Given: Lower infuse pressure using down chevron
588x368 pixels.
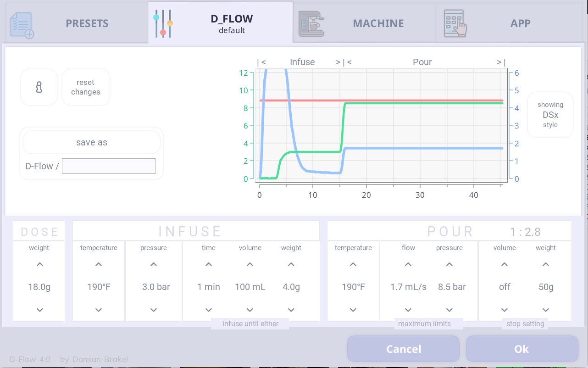Looking at the screenshot, I should 154,310.
